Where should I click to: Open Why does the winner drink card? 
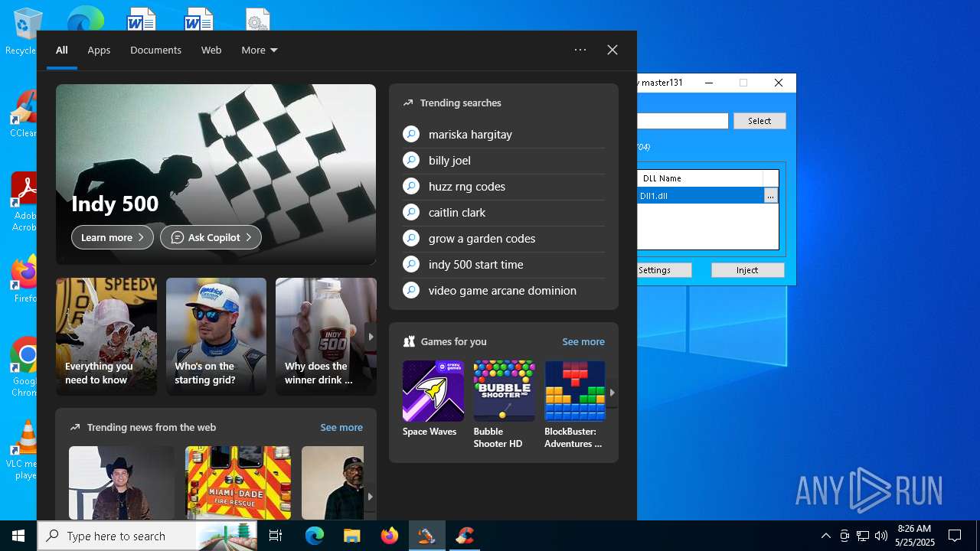[x=326, y=337]
